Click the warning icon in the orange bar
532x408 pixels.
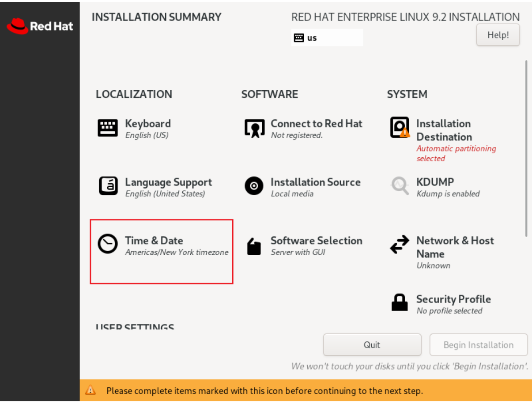click(x=90, y=390)
